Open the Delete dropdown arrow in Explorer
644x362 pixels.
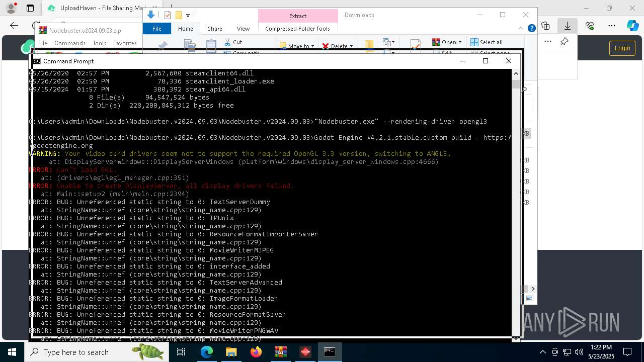pyautogui.click(x=351, y=46)
